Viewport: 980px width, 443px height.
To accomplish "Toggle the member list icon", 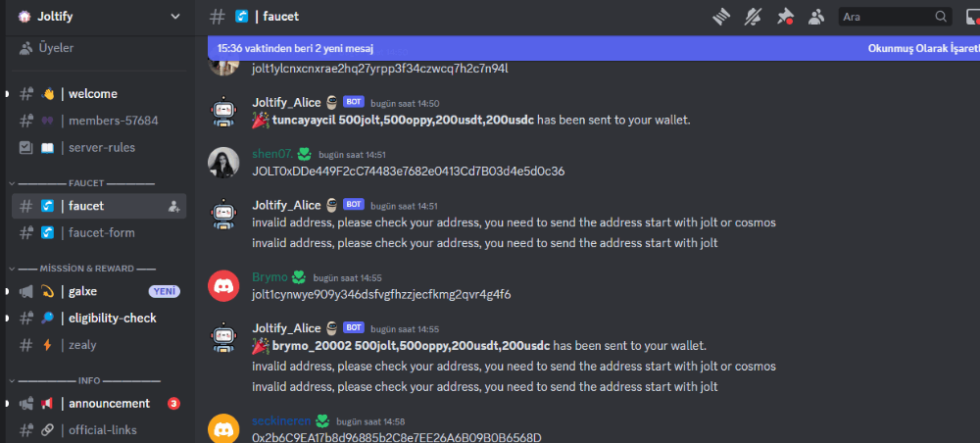I will pos(816,17).
